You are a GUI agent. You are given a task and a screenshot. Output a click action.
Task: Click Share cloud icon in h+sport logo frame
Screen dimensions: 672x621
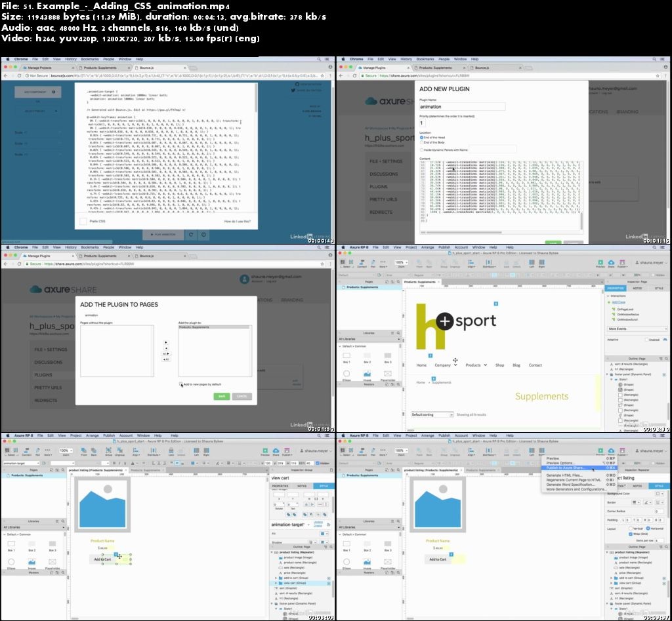click(611, 263)
